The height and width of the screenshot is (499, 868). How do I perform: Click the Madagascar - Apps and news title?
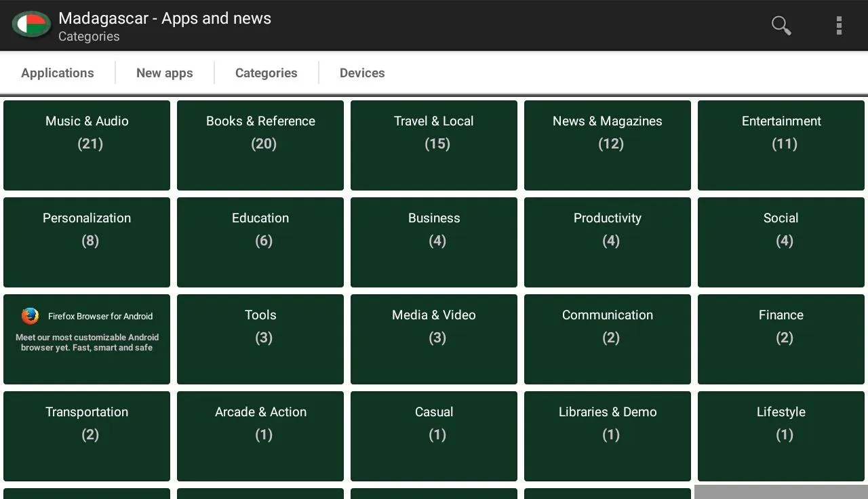click(x=165, y=18)
